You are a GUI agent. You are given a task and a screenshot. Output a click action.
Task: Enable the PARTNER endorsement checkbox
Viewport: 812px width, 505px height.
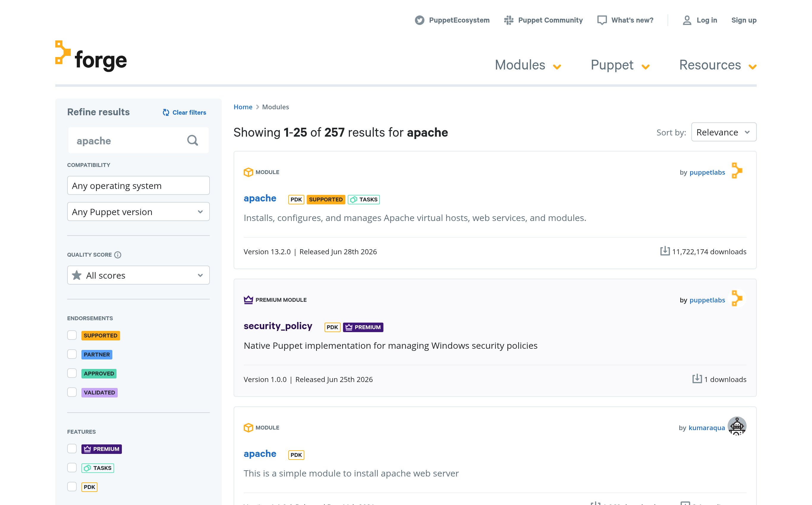click(x=72, y=354)
